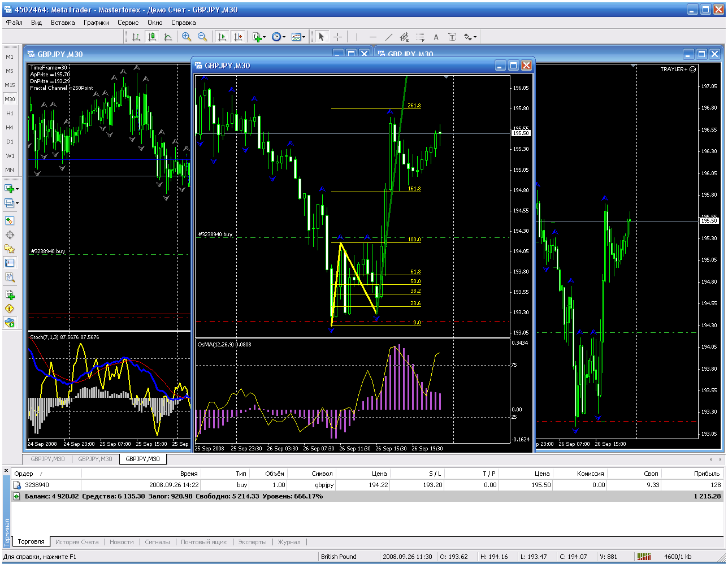Image resolution: width=728 pixels, height=564 pixels.
Task: Open the Справка menu
Action: [183, 23]
